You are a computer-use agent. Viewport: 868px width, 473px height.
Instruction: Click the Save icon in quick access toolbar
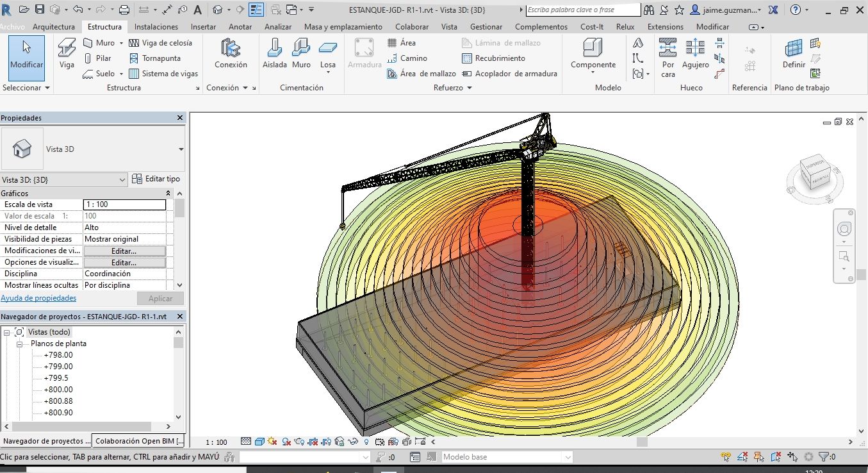pos(40,10)
